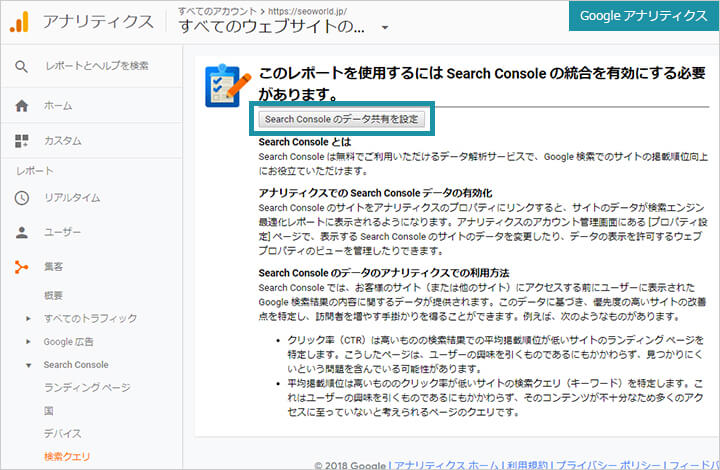720x470 pixels.
Task: Click the アナリティクス product title text
Action: [x=98, y=22]
